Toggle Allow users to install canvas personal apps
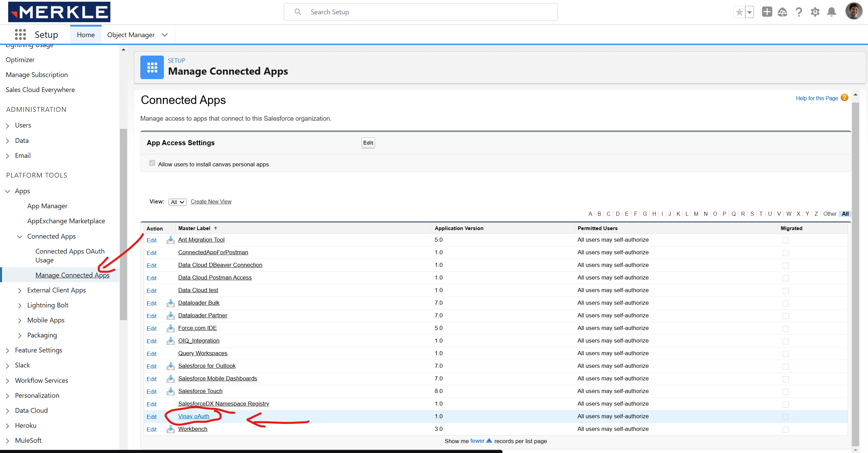The image size is (868, 453). click(152, 163)
